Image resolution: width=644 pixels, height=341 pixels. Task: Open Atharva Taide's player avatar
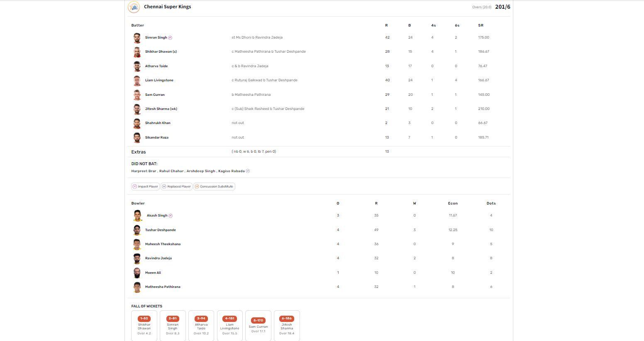pos(137,66)
